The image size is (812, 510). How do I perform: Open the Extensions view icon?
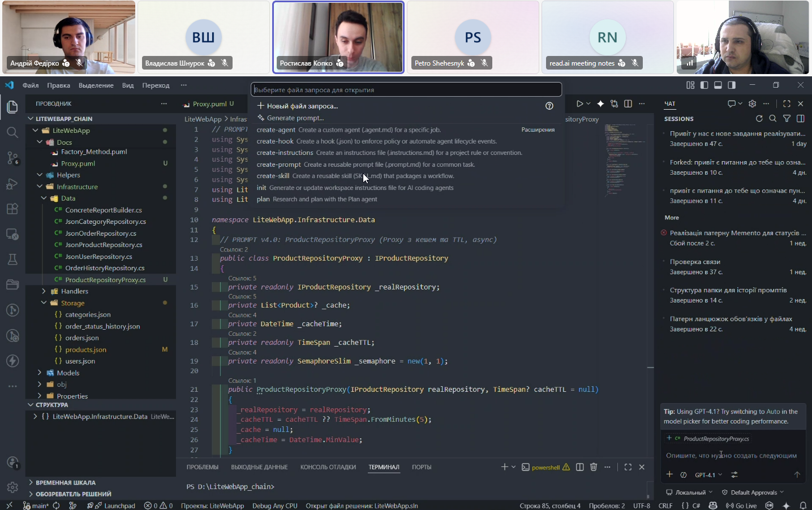tap(12, 209)
